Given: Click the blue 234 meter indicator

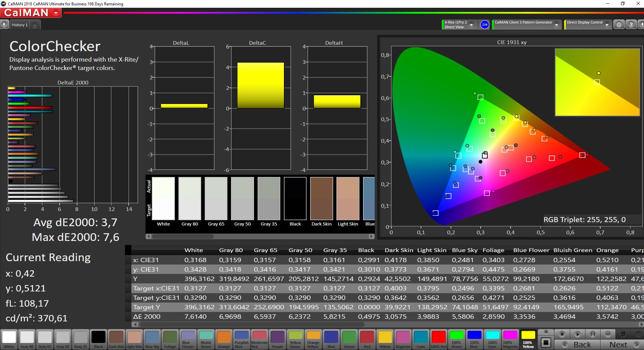Looking at the screenshot, I should tap(484, 25).
